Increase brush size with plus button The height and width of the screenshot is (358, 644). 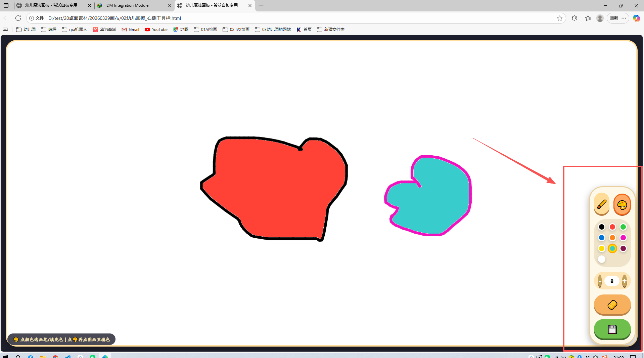624,281
